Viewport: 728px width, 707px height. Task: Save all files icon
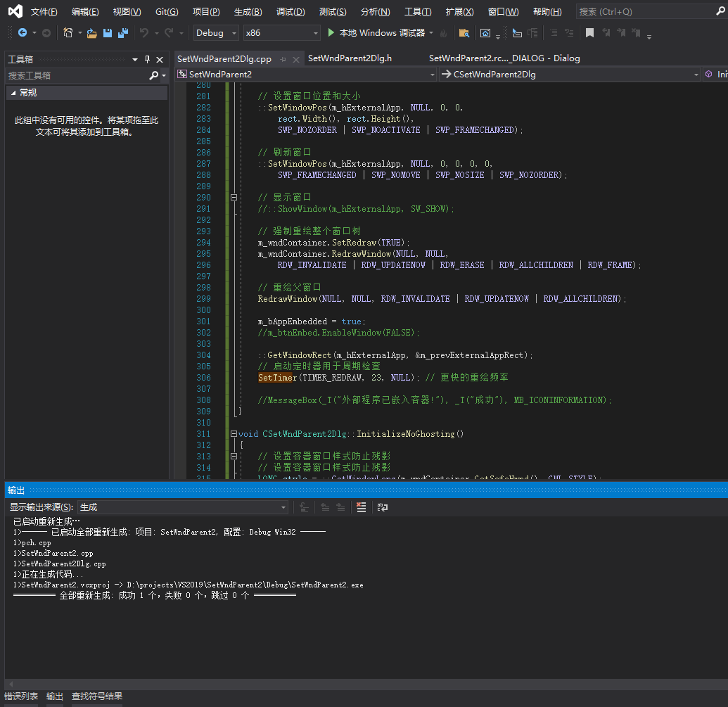click(123, 32)
